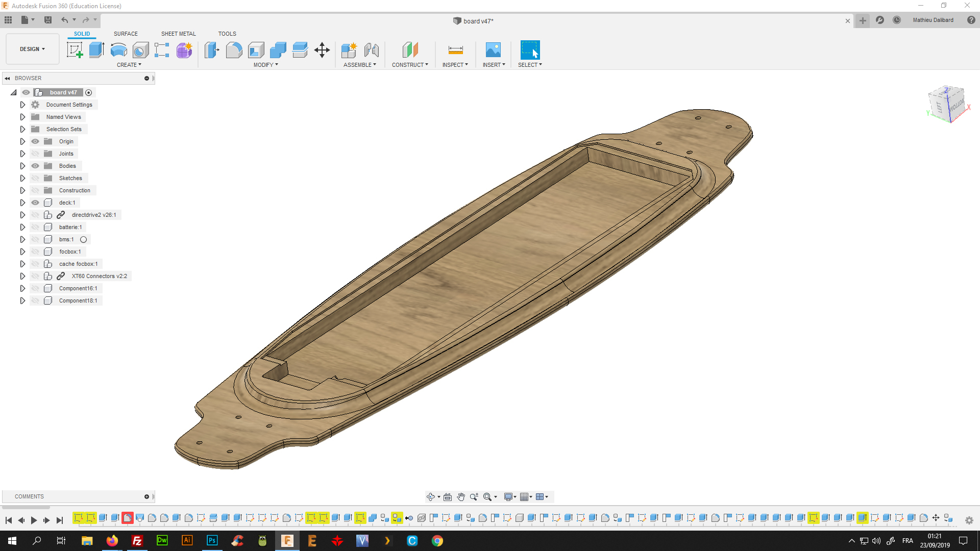Switch to the SURFACE tab
Image resolution: width=980 pixels, height=551 pixels.
click(126, 34)
